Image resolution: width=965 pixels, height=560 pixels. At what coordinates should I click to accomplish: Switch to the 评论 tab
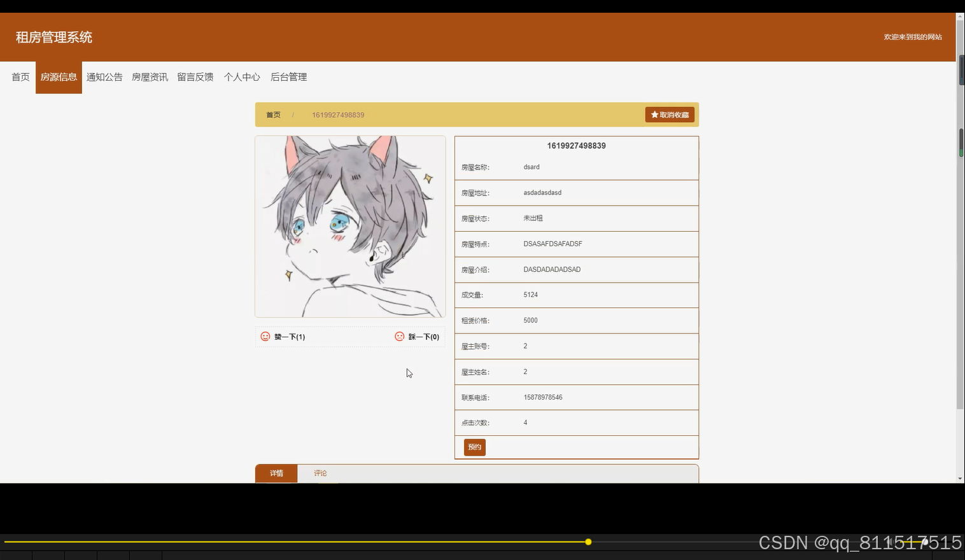320,473
